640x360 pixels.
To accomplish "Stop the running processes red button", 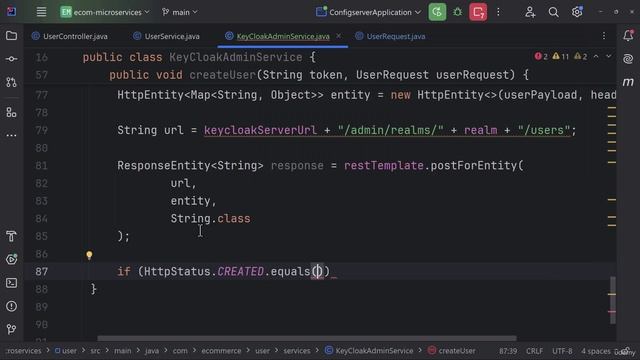I will [x=478, y=12].
